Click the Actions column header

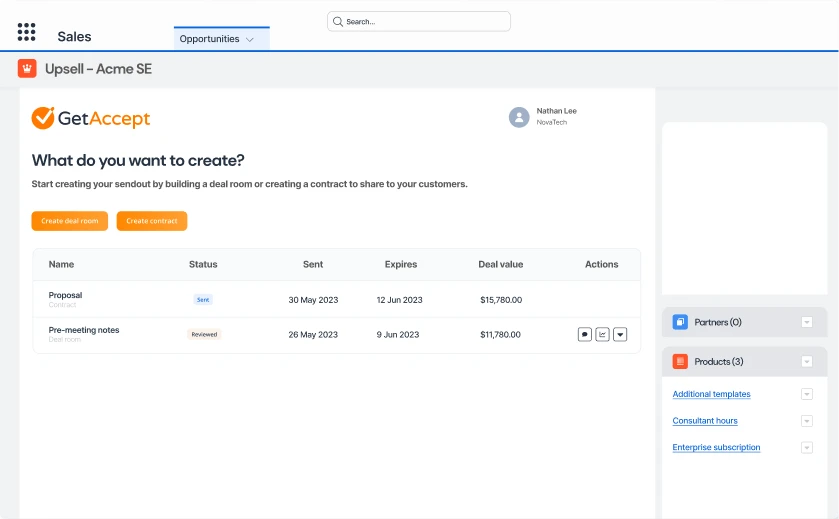pyautogui.click(x=601, y=264)
